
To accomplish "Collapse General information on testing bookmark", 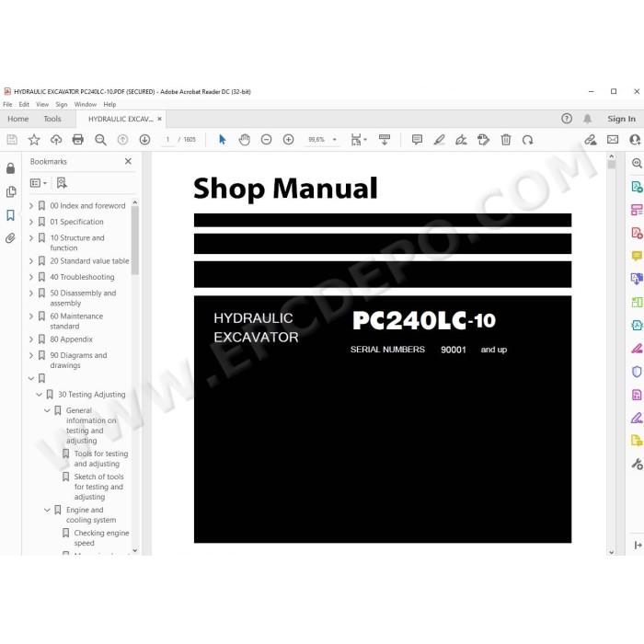I will tap(47, 410).
